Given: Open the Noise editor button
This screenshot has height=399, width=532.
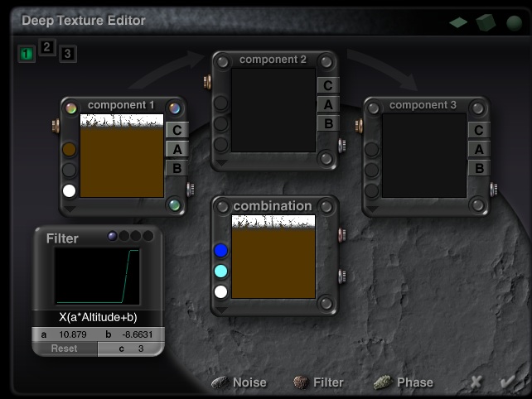Looking at the screenshot, I should point(239,382).
